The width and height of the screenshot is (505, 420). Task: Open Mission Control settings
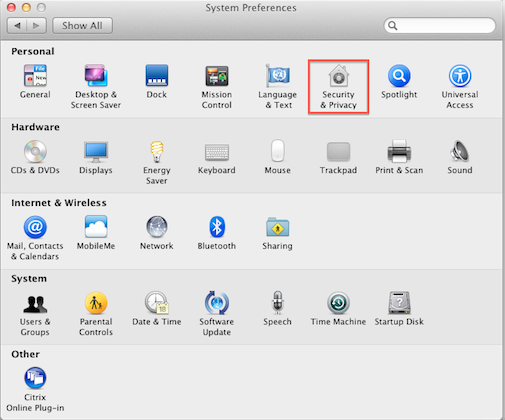(217, 86)
